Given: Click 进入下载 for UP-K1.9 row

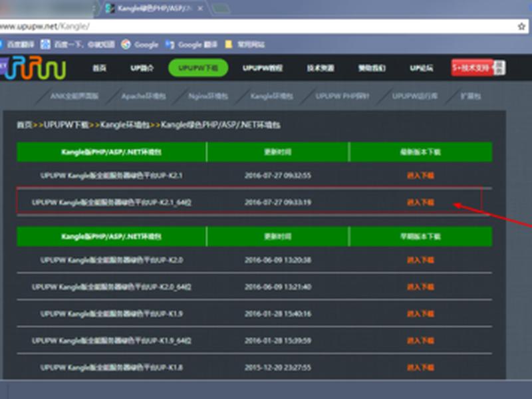Looking at the screenshot, I should pos(420,314).
